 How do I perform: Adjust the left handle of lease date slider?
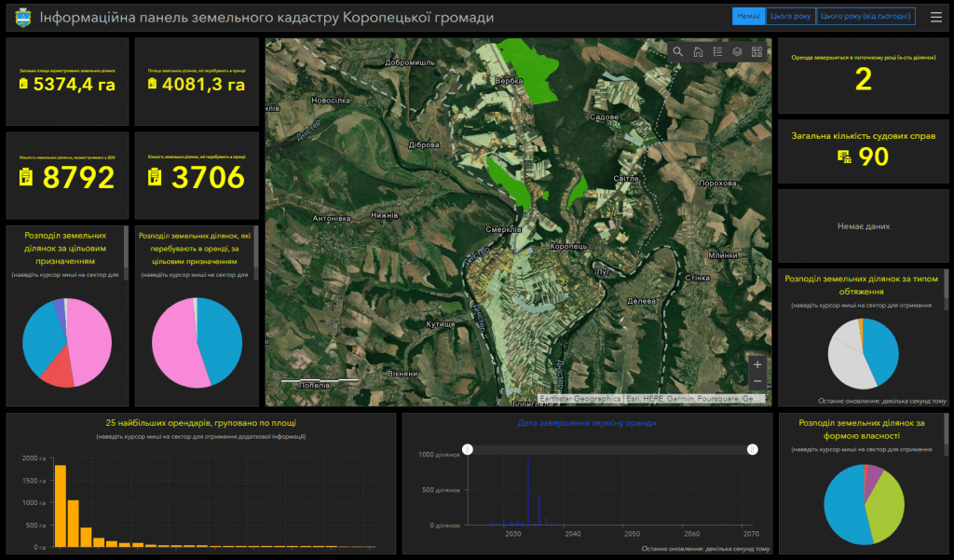(468, 449)
